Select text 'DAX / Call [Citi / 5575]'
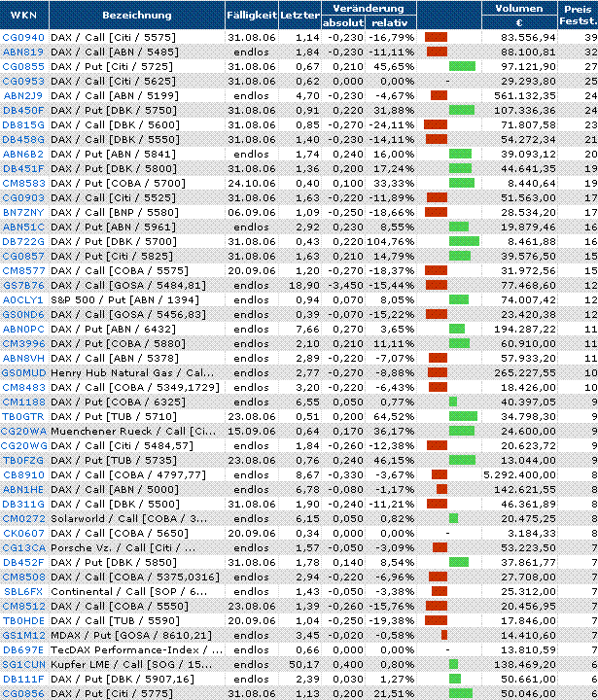598x700 pixels. coord(114,38)
